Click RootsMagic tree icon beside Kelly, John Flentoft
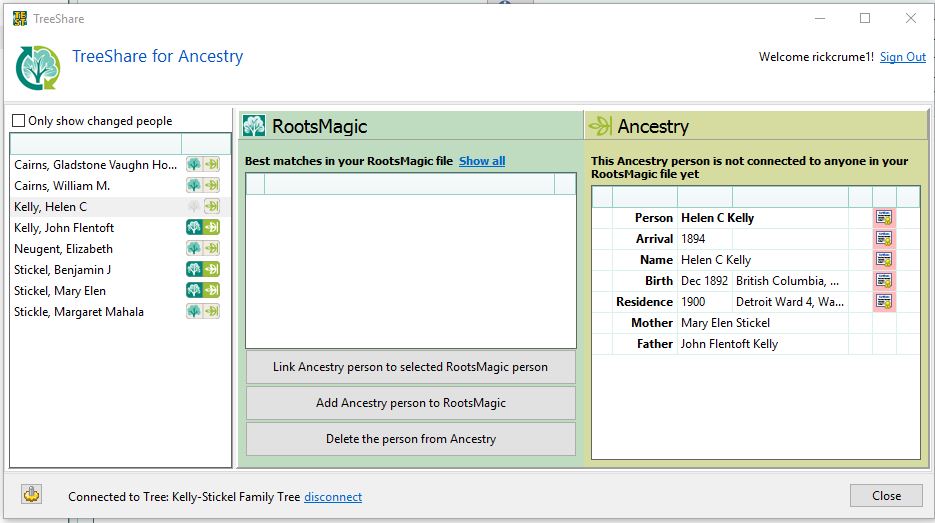Image resolution: width=935 pixels, height=523 pixels. (x=194, y=227)
